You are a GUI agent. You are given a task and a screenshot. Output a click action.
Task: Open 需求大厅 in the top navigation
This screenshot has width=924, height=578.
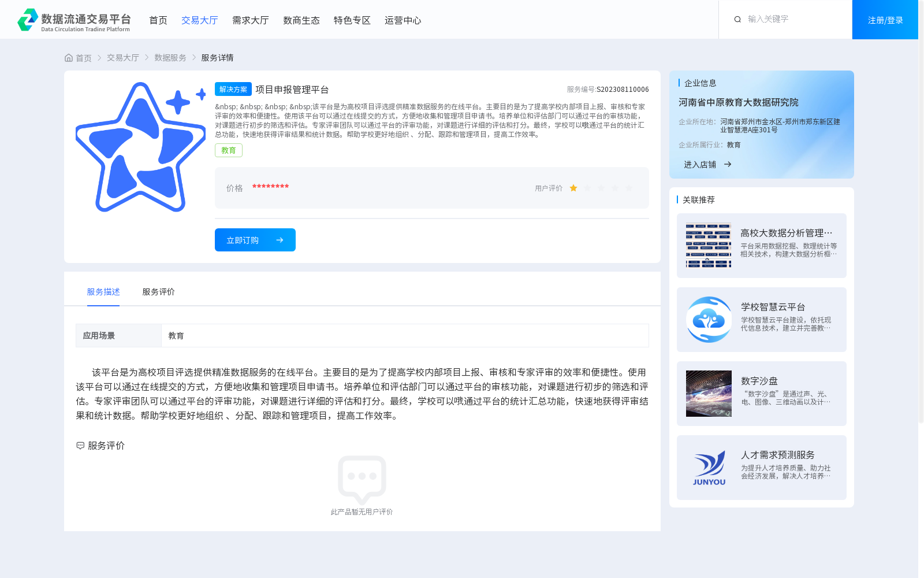tap(251, 20)
